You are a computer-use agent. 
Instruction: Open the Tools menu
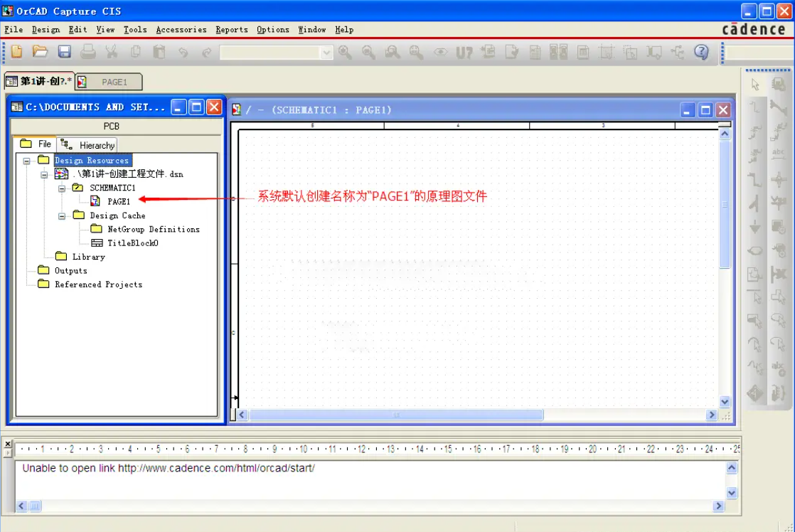tap(135, 29)
